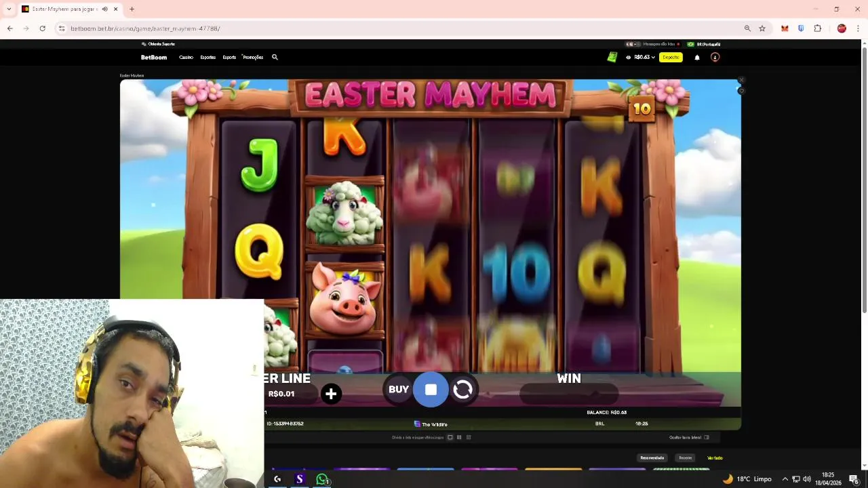Bookmark this page with star
Screen dimensions: 868x488
[762, 28]
